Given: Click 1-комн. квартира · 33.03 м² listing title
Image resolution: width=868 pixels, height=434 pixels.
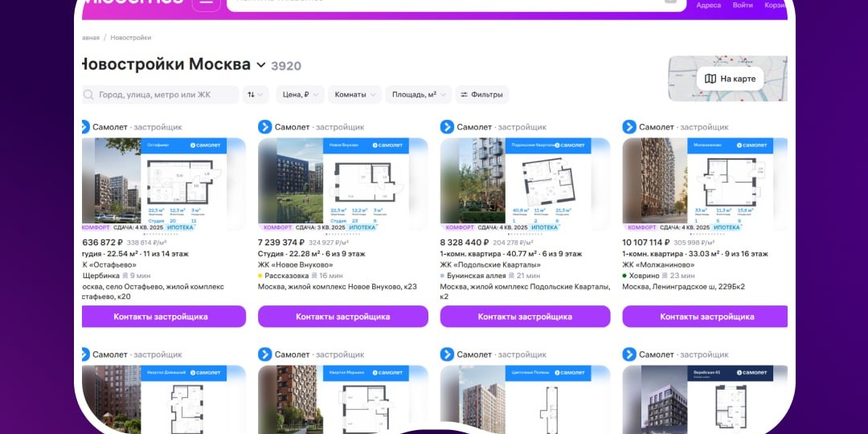Looking at the screenshot, I should click(695, 253).
